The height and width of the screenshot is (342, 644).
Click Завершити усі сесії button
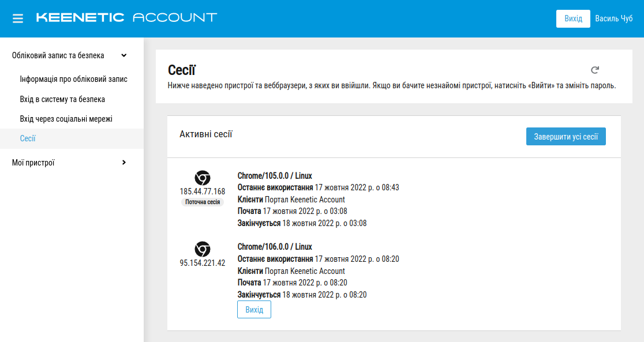tap(566, 137)
